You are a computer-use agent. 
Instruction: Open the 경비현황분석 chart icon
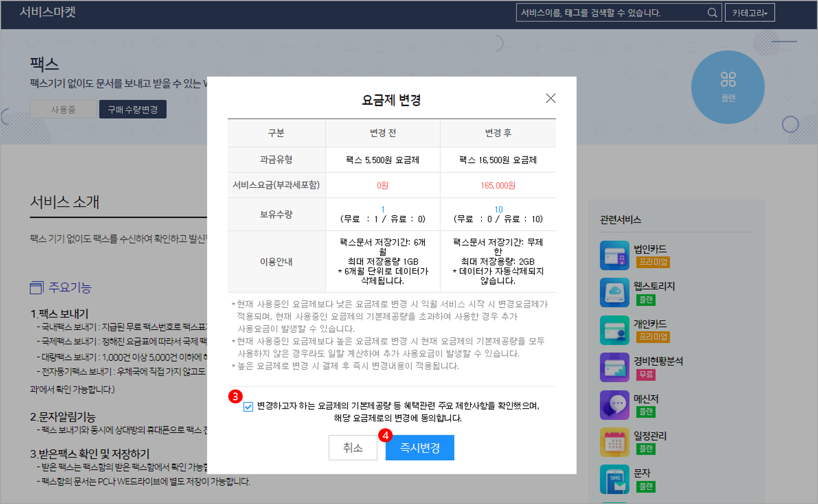(614, 368)
